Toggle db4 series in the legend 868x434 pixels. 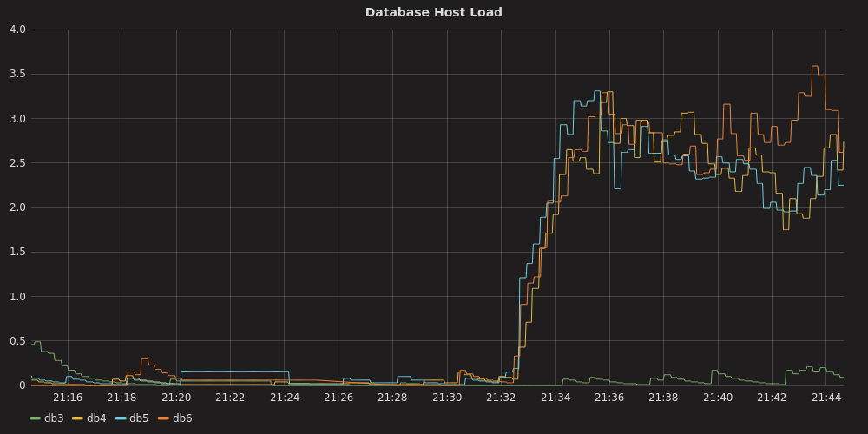96,418
